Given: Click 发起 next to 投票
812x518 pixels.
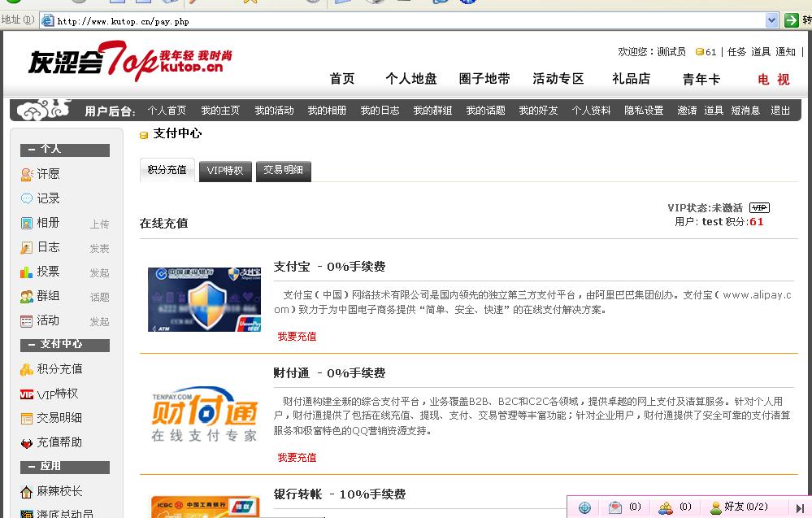Looking at the screenshot, I should (99, 273).
